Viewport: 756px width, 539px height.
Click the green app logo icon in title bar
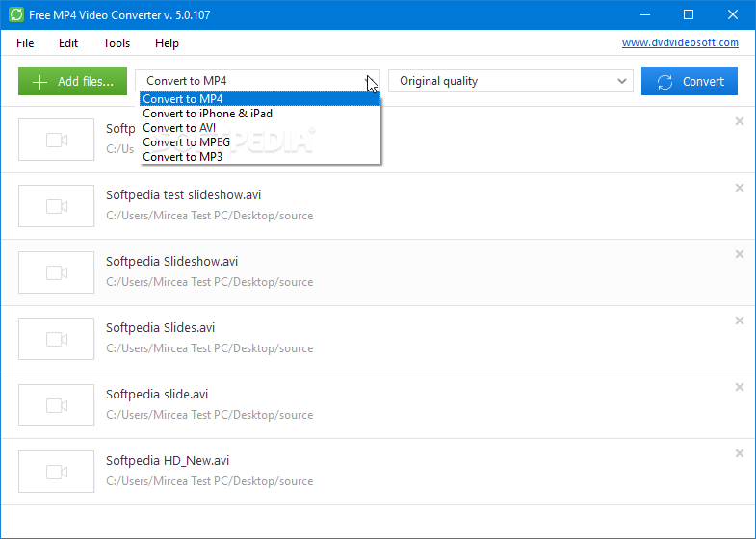tap(15, 14)
